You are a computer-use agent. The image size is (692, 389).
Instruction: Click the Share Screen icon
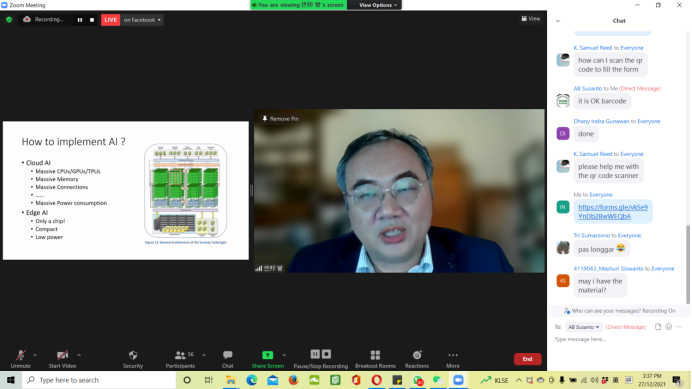point(267,355)
